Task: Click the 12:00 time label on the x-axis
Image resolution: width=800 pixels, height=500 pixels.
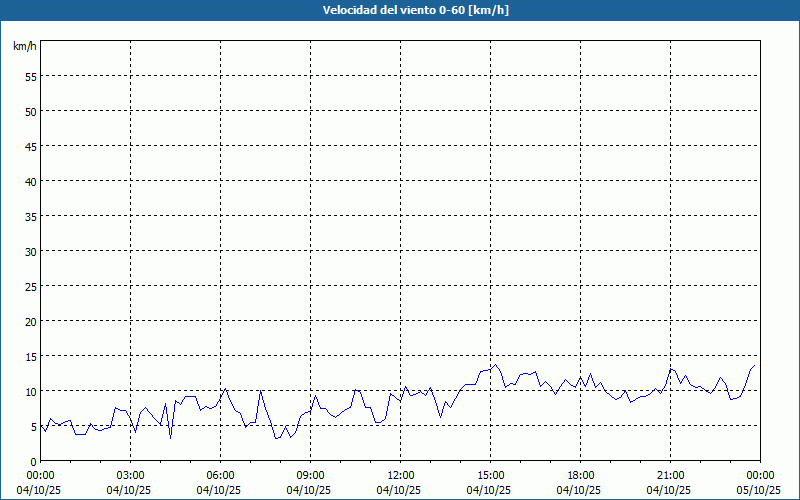Action: click(x=400, y=475)
